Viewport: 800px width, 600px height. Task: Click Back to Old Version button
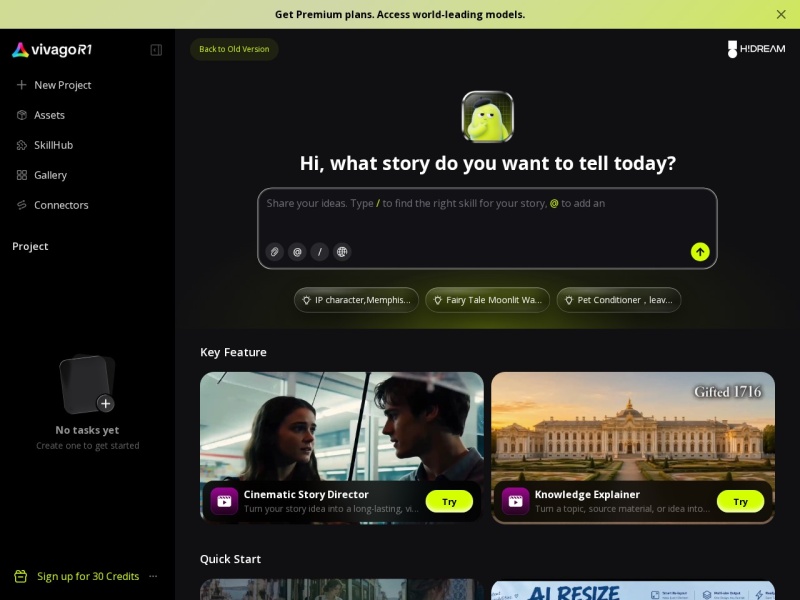coord(234,49)
